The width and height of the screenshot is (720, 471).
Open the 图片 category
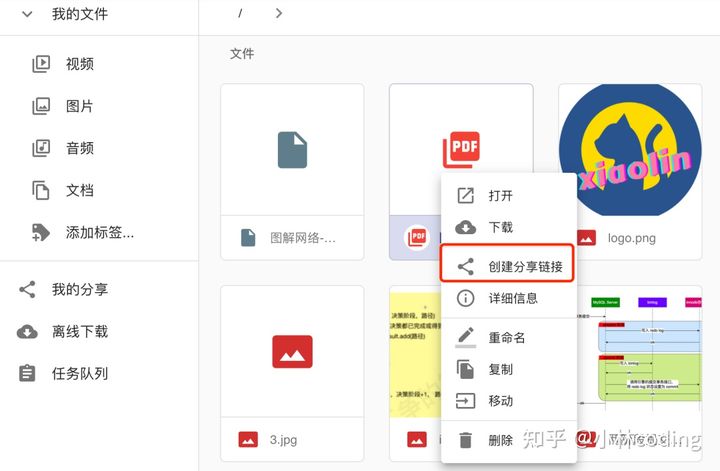[79, 106]
